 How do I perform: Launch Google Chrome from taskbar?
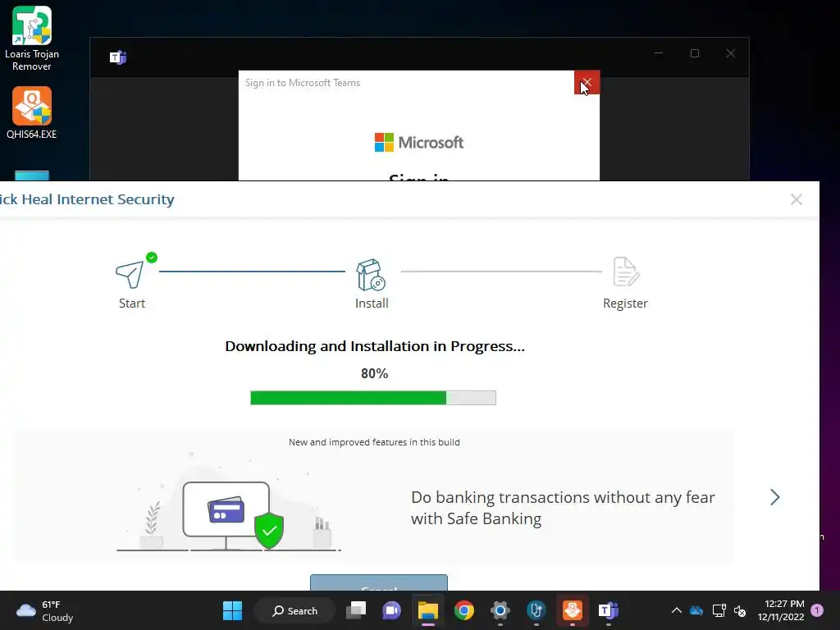(464, 610)
